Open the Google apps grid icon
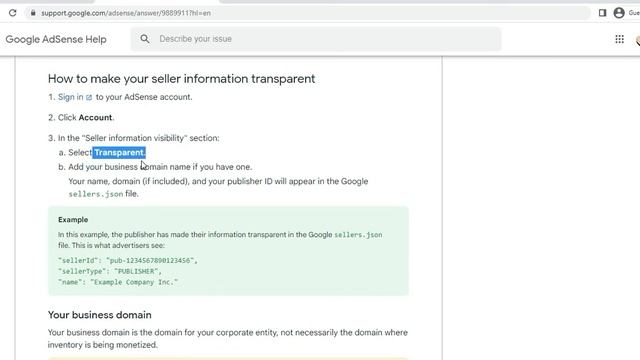Viewport: 640px width, 360px height. [619, 39]
